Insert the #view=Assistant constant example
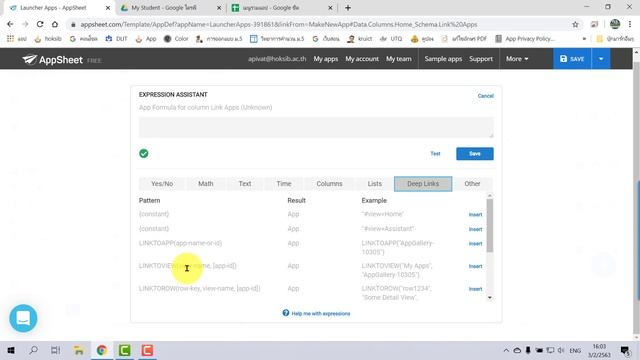Screen dimensions: 640x360 [475, 229]
